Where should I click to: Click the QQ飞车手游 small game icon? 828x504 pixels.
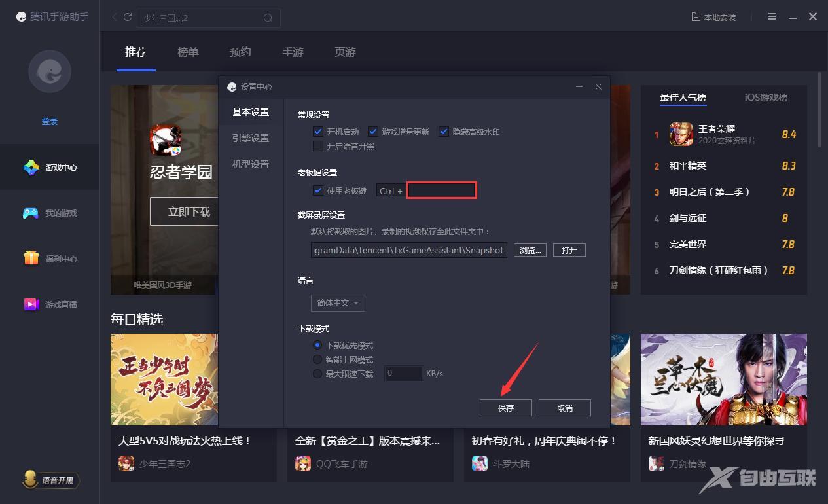pyautogui.click(x=303, y=464)
